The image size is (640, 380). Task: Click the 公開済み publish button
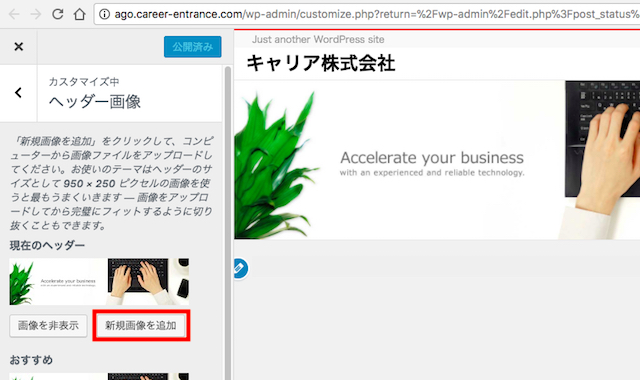pos(193,47)
